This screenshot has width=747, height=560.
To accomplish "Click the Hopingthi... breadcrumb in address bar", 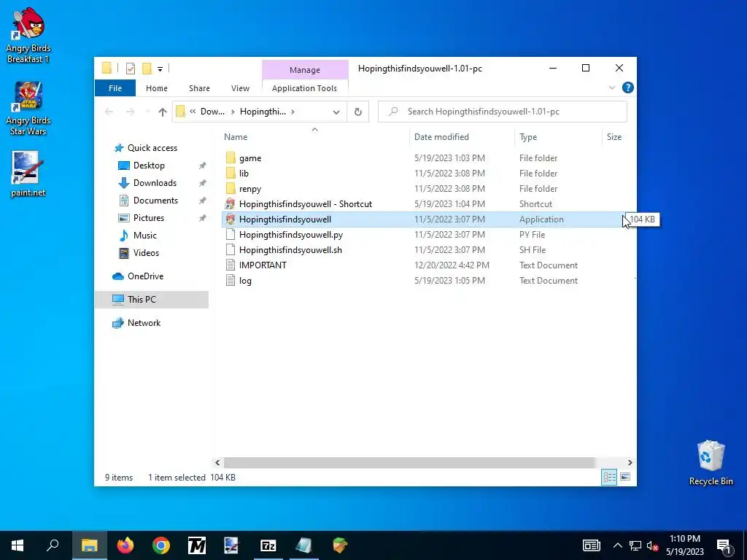I will click(x=263, y=112).
